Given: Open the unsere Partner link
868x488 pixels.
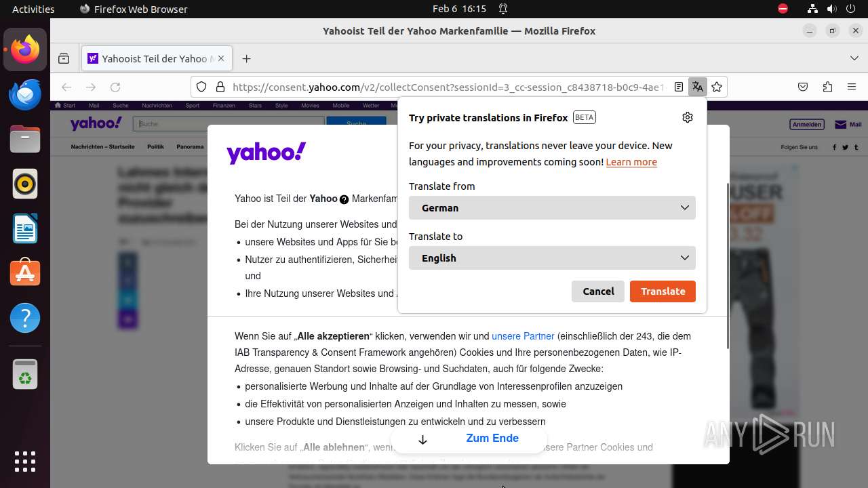Looking at the screenshot, I should [x=523, y=336].
